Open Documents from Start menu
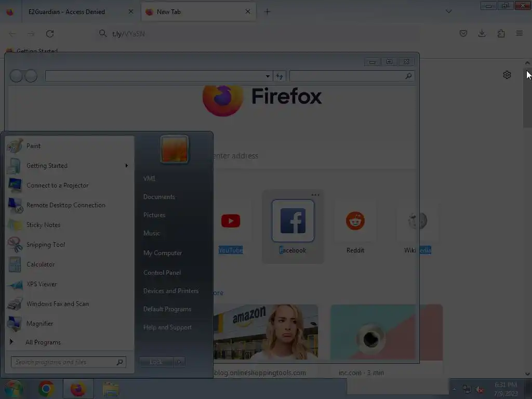This screenshot has width=532, height=399. click(159, 197)
